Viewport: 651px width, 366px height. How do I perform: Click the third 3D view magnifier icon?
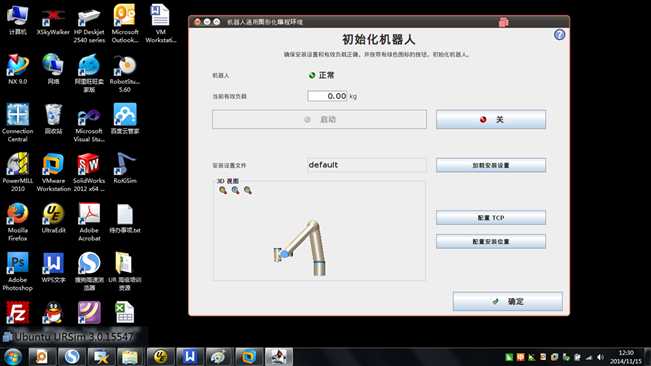[x=248, y=190]
